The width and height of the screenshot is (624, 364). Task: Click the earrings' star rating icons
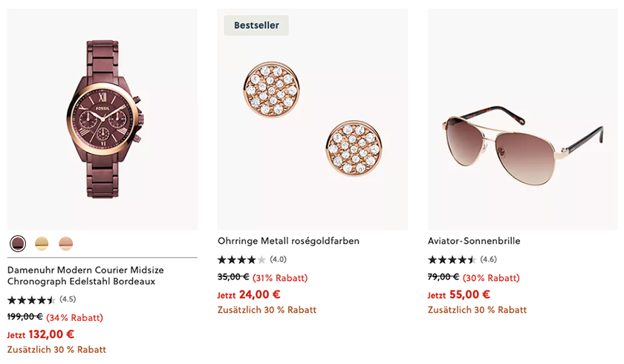point(241,260)
